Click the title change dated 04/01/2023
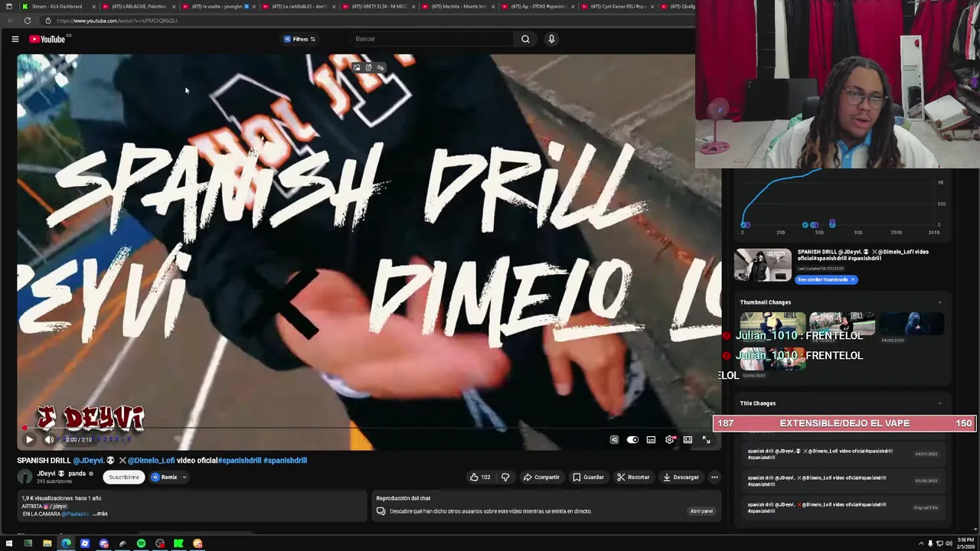This screenshot has width=980, height=551. [x=842, y=454]
